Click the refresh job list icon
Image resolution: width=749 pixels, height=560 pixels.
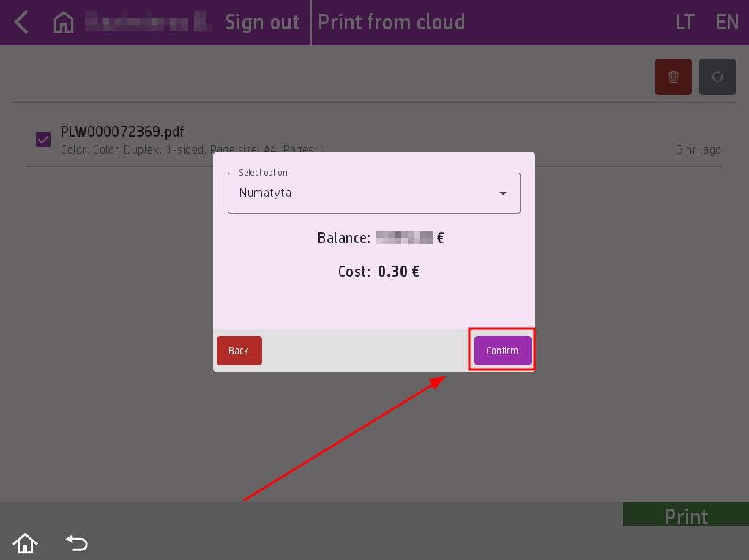pyautogui.click(x=717, y=77)
